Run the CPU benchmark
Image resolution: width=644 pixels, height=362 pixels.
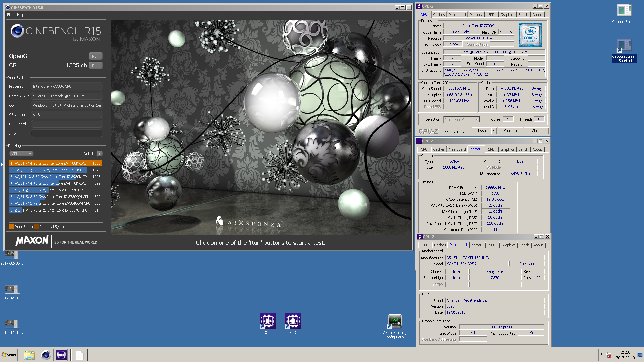95,66
